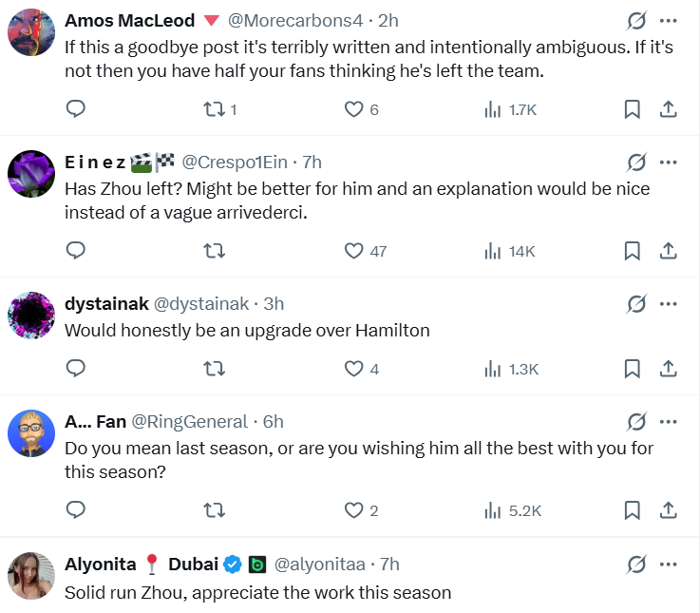
Task: Reply to RingGeneral's tweet
Action: click(x=76, y=510)
